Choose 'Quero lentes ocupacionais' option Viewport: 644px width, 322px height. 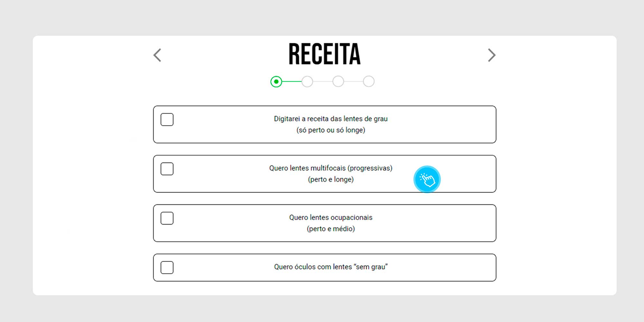[325, 223]
